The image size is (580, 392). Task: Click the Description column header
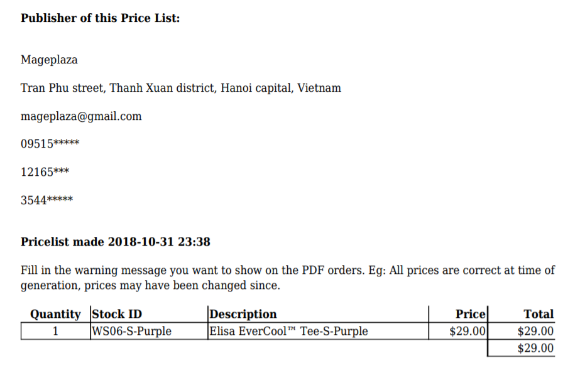[x=243, y=314]
